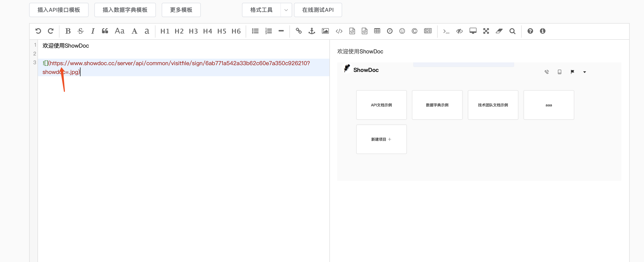This screenshot has width=644, height=262.
Task: Insert reference anchor icon
Action: (312, 31)
